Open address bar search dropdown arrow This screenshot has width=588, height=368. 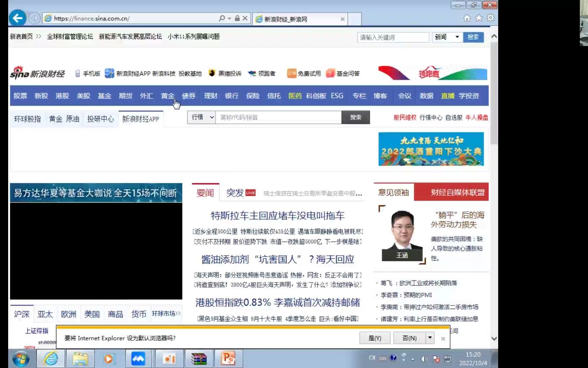pyautogui.click(x=230, y=18)
